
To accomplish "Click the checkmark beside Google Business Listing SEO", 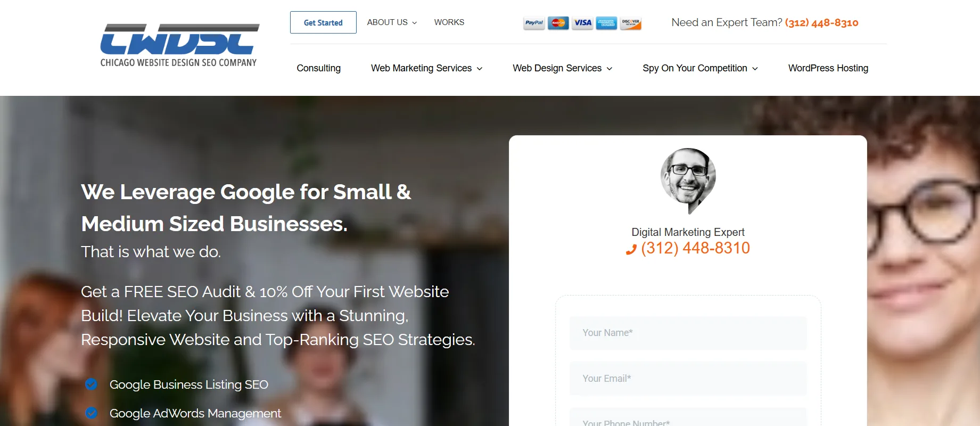I will coord(91,384).
